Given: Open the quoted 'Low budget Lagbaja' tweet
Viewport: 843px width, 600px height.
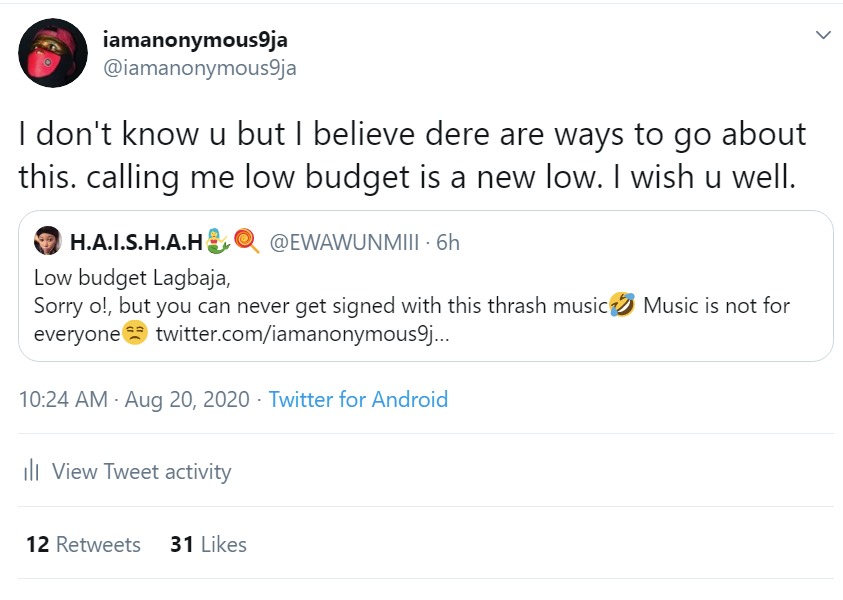Looking at the screenshot, I should [x=426, y=286].
